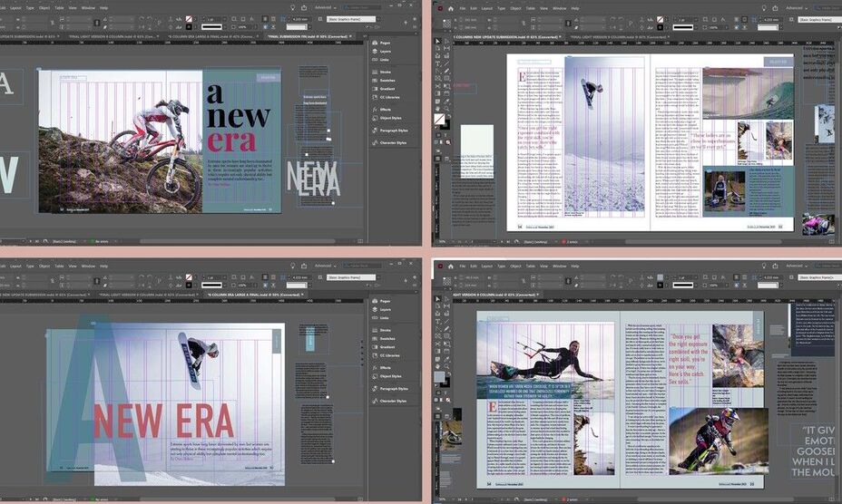
Task: Click the lightbulb icon in bottom-left window
Action: [293, 266]
